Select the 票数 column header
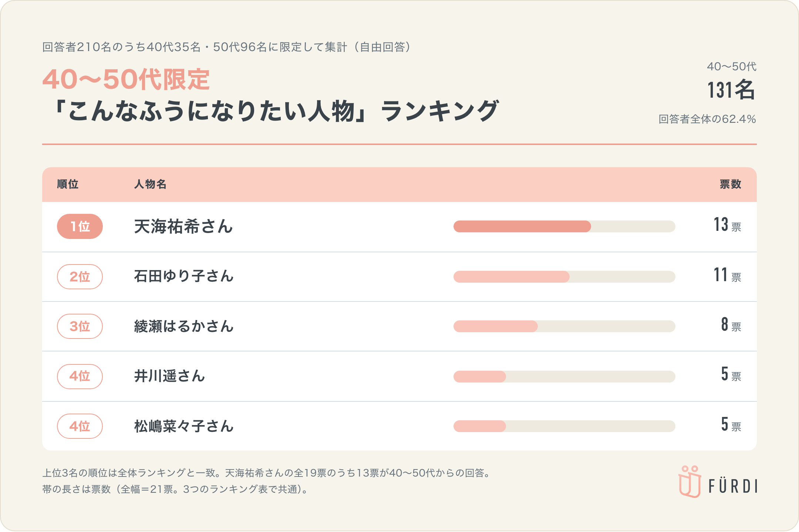The image size is (799, 532). (731, 184)
